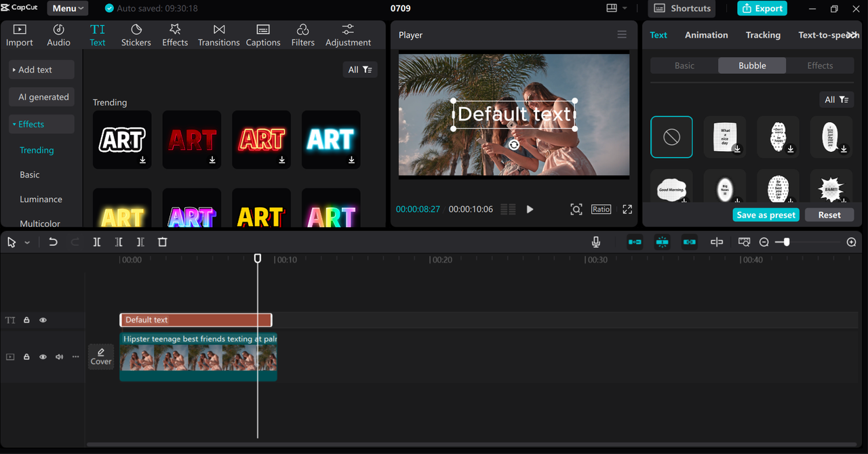Click the Reset button
868x454 pixels.
click(x=829, y=215)
